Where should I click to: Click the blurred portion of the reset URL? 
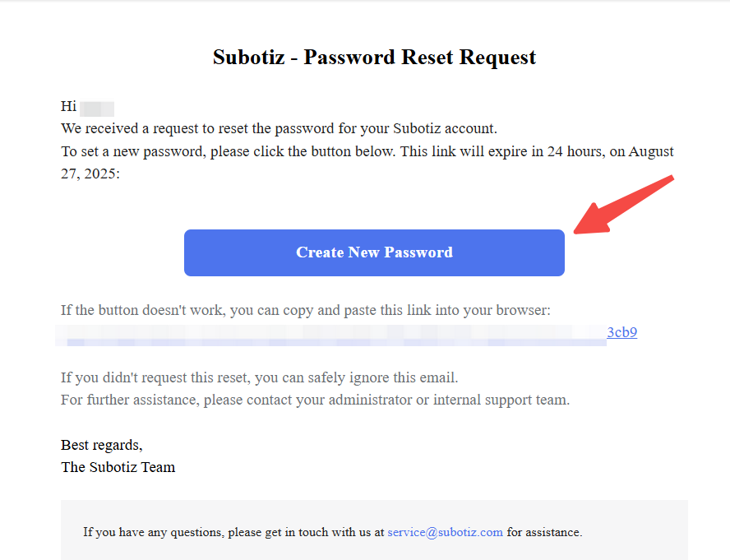pyautogui.click(x=329, y=335)
